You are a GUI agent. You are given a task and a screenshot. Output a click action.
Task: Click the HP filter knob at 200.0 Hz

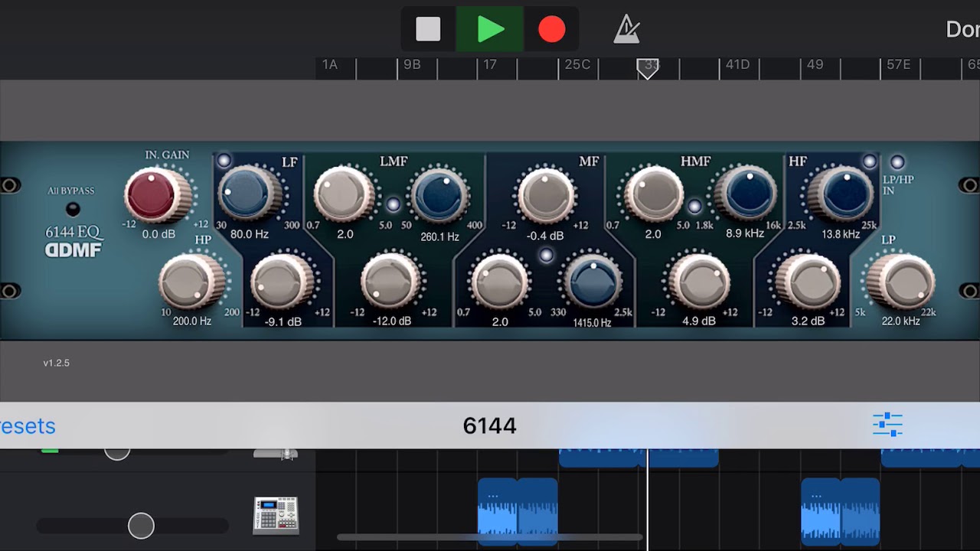pos(192,282)
